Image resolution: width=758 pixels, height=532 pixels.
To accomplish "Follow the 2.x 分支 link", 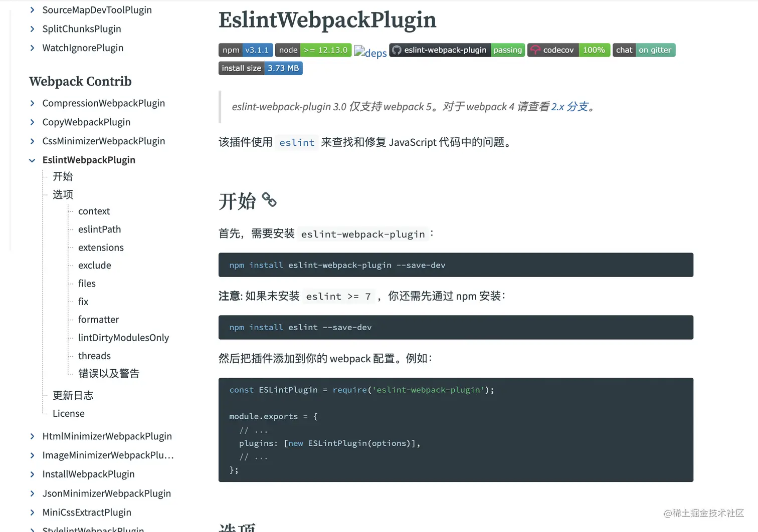I will pyautogui.click(x=570, y=107).
